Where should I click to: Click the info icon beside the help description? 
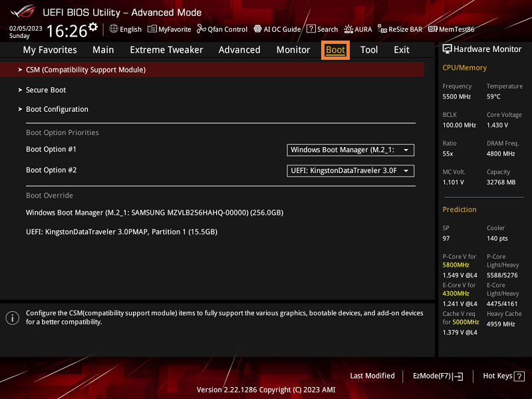coord(13,318)
